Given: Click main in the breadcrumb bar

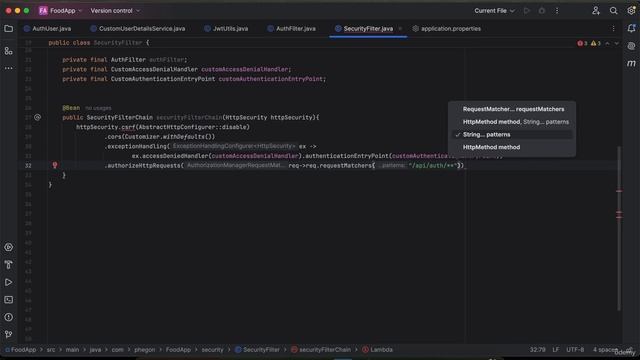Looking at the screenshot, I should 72,350.
